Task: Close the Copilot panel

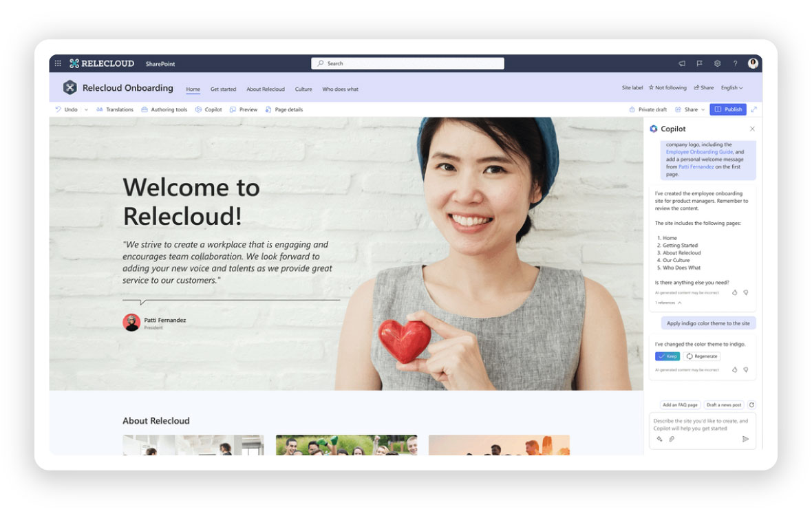Action: 752,129
